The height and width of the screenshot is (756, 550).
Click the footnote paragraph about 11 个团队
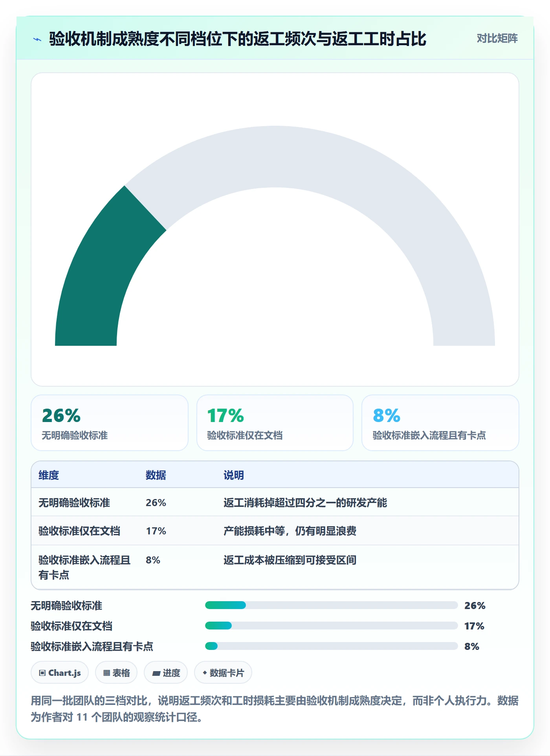(x=275, y=708)
